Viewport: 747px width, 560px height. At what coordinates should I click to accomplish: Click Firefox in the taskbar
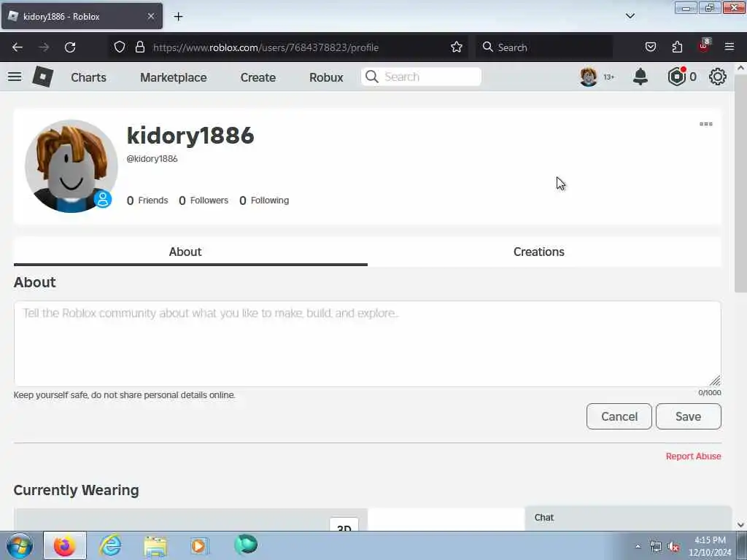[x=65, y=545]
